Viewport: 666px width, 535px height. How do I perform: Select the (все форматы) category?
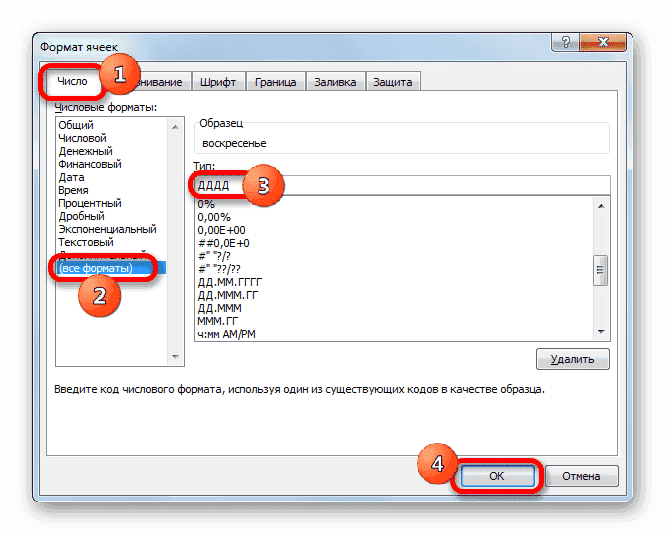click(x=111, y=268)
